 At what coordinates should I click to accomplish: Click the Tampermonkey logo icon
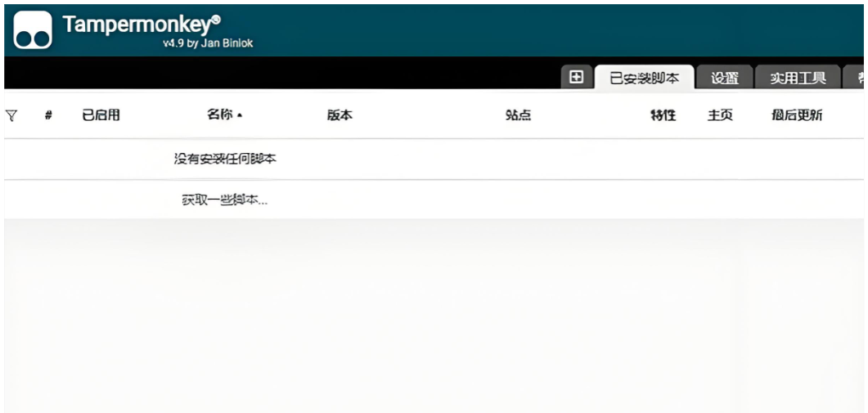(x=33, y=30)
